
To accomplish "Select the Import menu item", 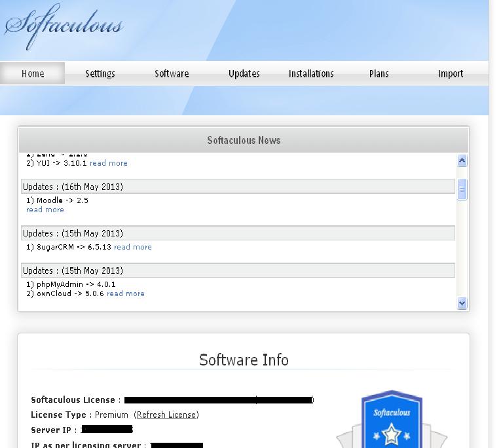I will [x=451, y=74].
